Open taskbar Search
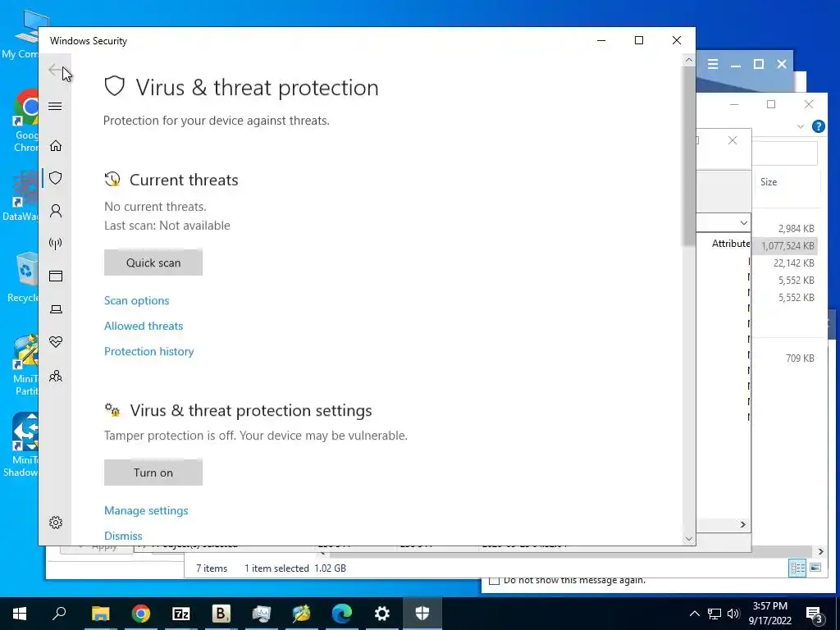840x630 pixels. (59, 614)
